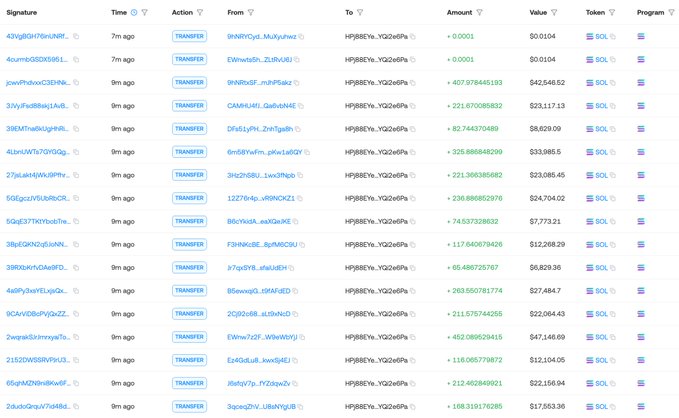This screenshot has height=418, width=679.
Task: Copy from-address 9hNRYCyd...MuXyuhwz
Action: coord(301,37)
